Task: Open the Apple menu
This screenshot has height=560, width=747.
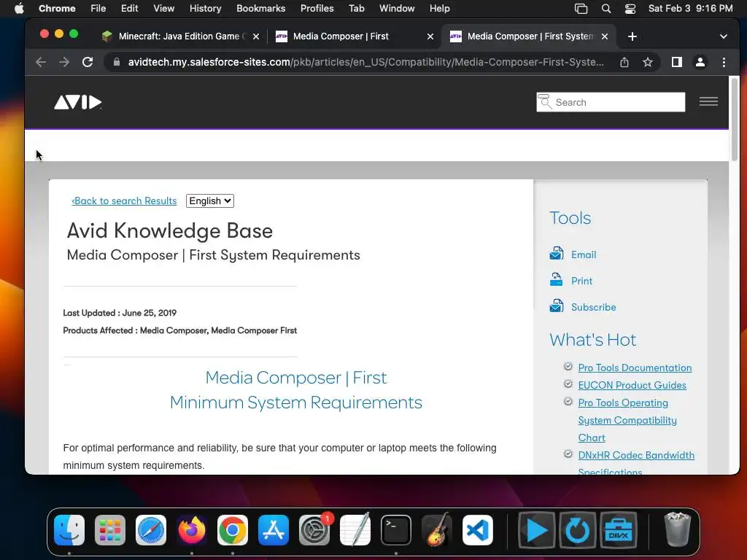Action: point(19,8)
